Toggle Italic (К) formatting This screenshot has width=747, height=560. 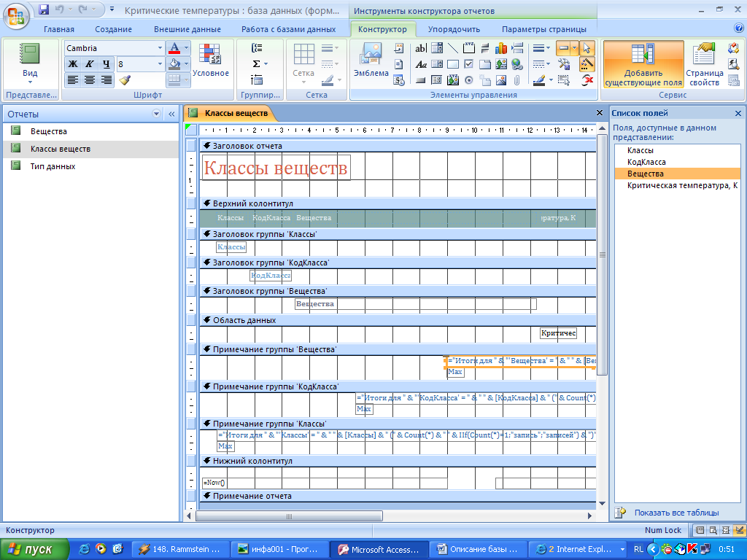coord(89,64)
